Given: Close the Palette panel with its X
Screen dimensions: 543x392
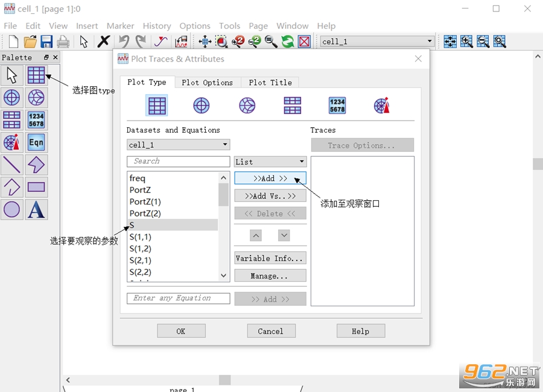Looking at the screenshot, I should pyautogui.click(x=56, y=57).
